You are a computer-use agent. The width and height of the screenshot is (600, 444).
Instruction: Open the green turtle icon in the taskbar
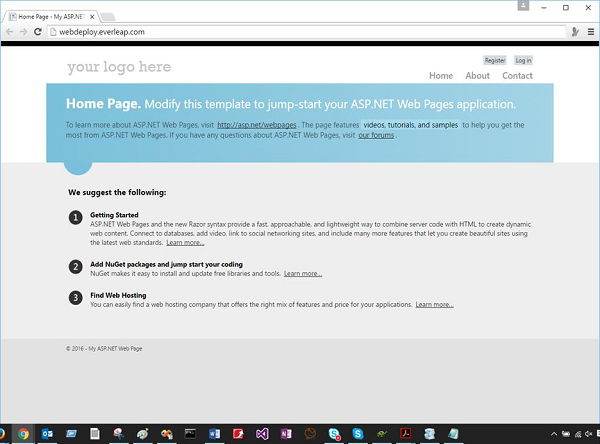(x=382, y=434)
